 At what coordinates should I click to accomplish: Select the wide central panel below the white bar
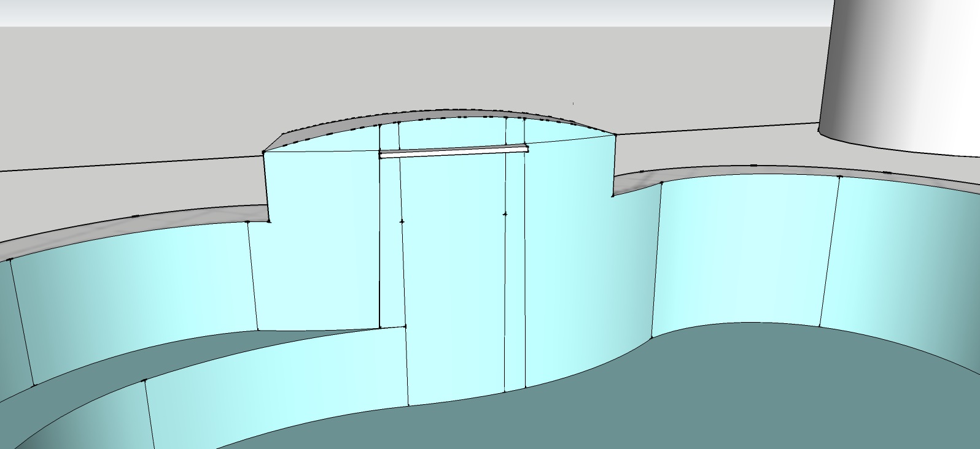(x=453, y=276)
